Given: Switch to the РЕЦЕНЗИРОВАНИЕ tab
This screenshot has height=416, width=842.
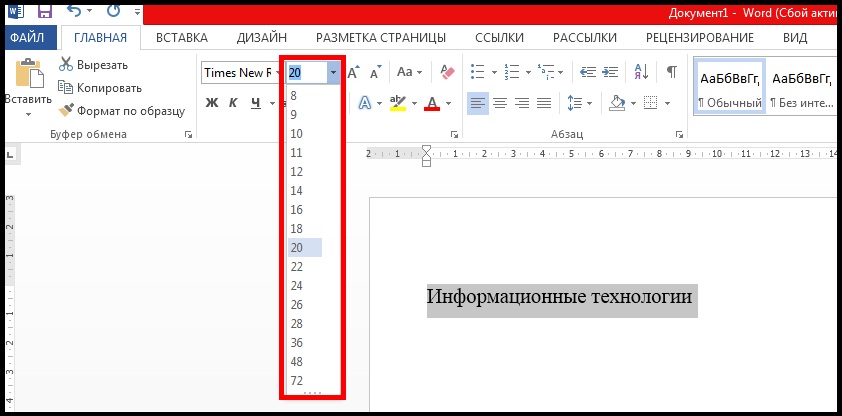Looking at the screenshot, I should [700, 38].
